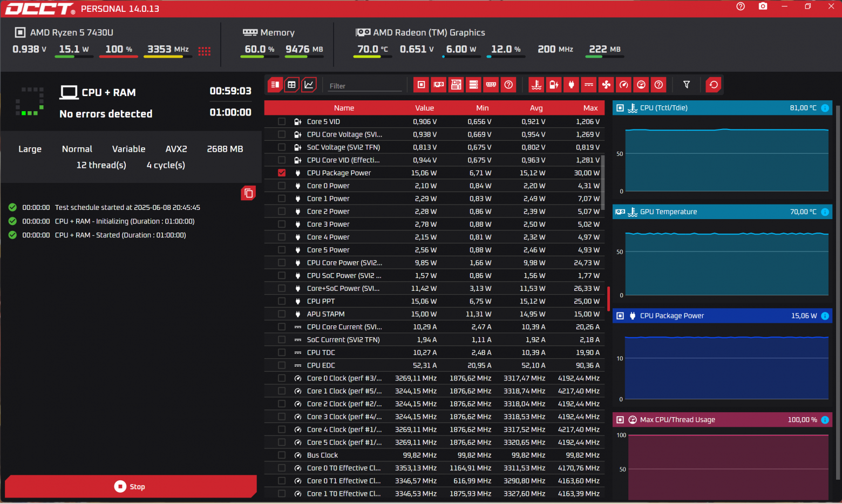Screen dimensions: 842x504
Task: Select the CPU Core Current (SVI...) row name
Action: pos(344,327)
